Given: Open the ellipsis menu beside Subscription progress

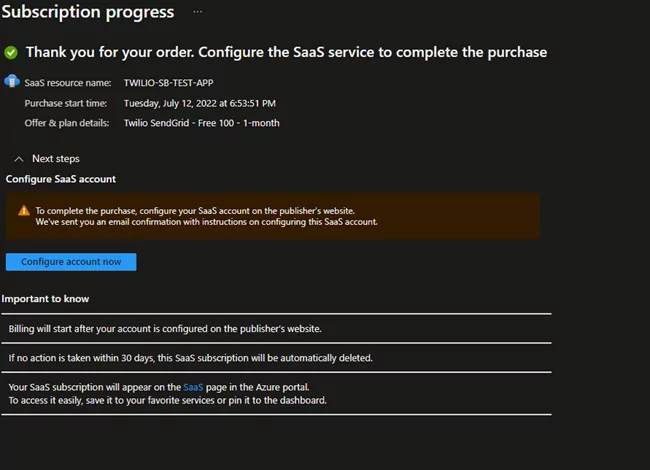Looking at the screenshot, I should 198,12.
